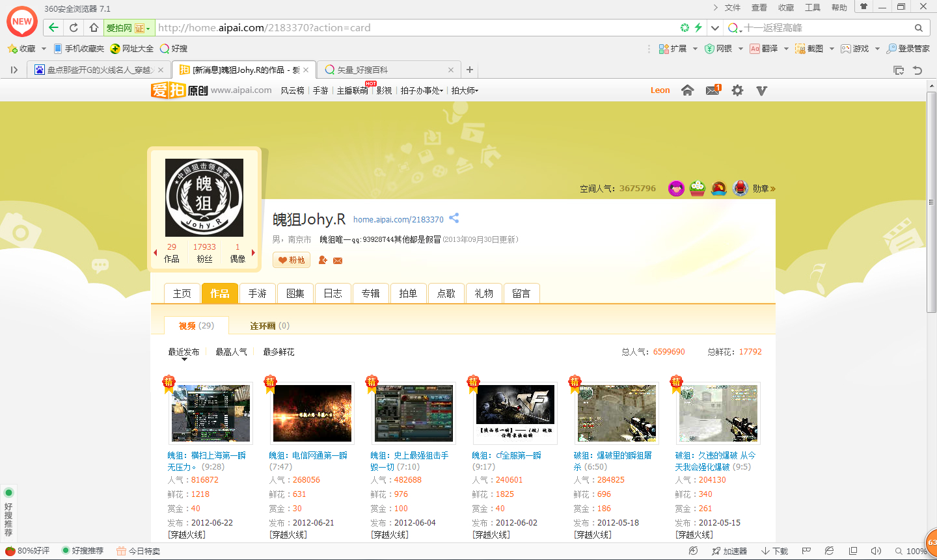Viewport: 937px width, 560px height.
Task: Open the 拍大师 dropdown menu
Action: 465,90
